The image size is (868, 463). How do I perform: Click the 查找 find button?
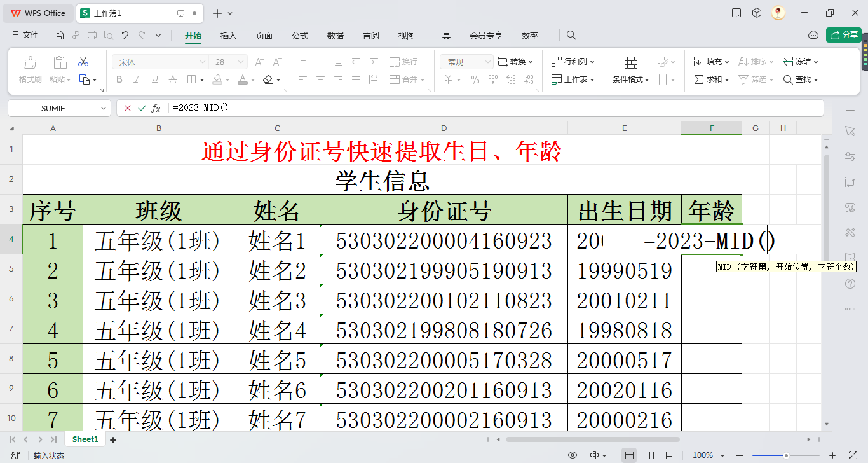[x=801, y=79]
